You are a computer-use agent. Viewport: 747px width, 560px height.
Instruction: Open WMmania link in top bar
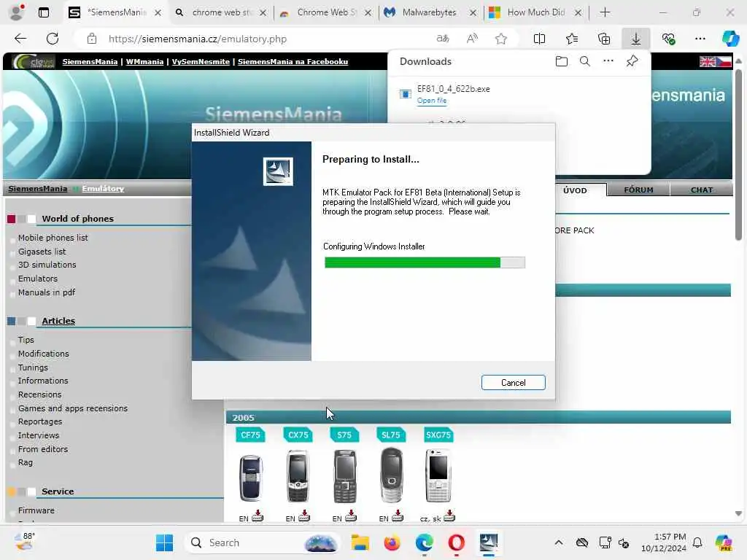(x=144, y=61)
